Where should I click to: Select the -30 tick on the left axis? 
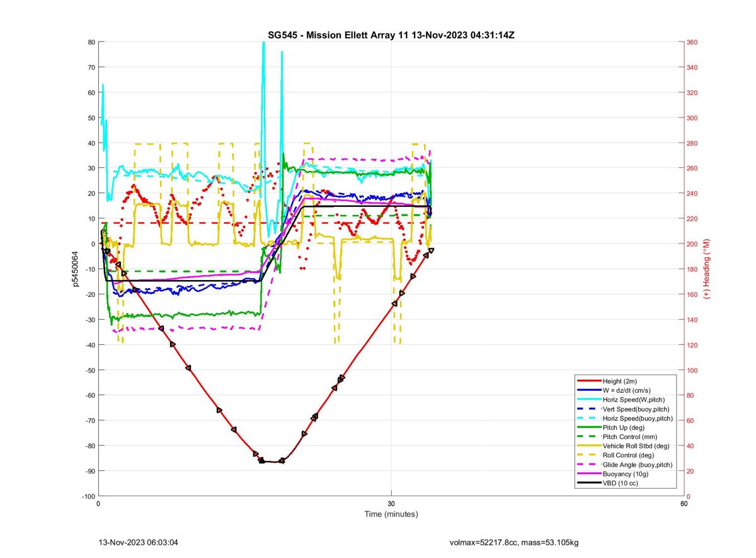pyautogui.click(x=90, y=320)
